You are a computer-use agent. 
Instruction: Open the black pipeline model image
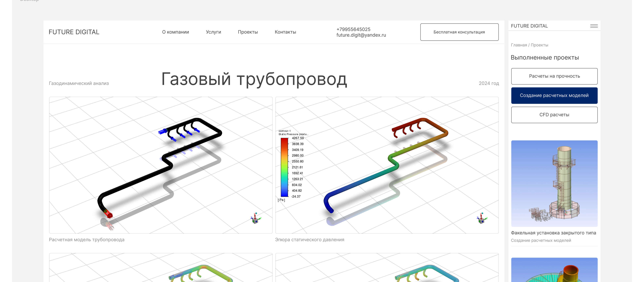161,165
